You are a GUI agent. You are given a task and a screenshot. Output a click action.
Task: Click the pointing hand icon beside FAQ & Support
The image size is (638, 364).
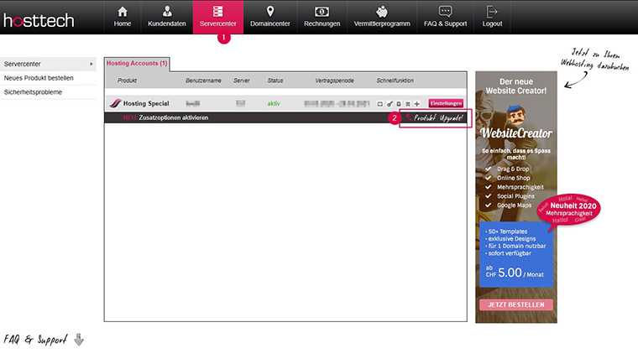(x=79, y=339)
